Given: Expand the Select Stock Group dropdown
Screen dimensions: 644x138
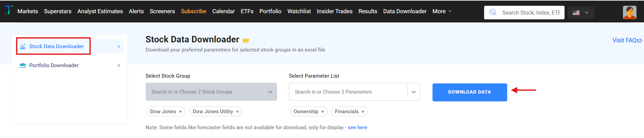Looking at the screenshot, I should pyautogui.click(x=270, y=92).
